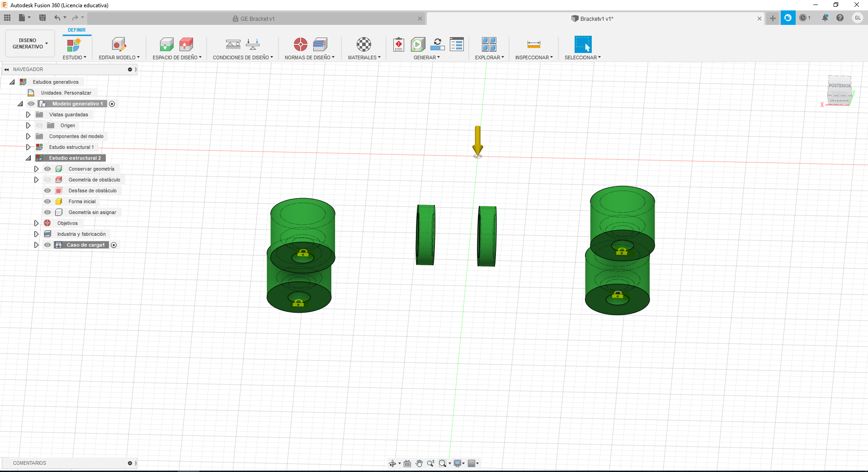Expand Industria y fabricación node
The width and height of the screenshot is (868, 472).
[x=36, y=234]
